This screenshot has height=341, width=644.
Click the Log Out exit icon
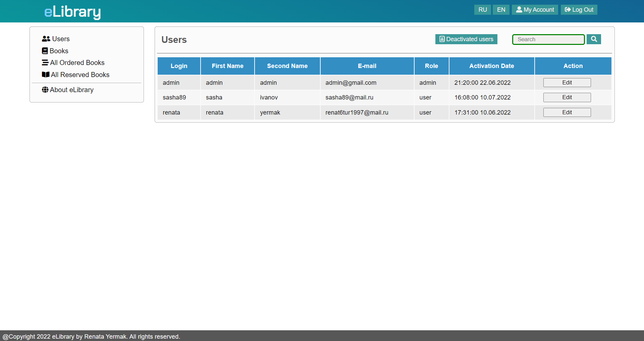568,9
